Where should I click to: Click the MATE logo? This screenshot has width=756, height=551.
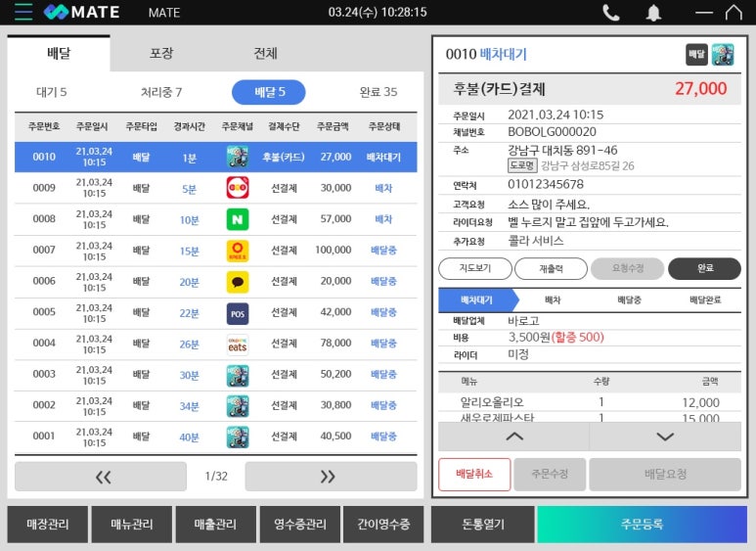[x=81, y=12]
